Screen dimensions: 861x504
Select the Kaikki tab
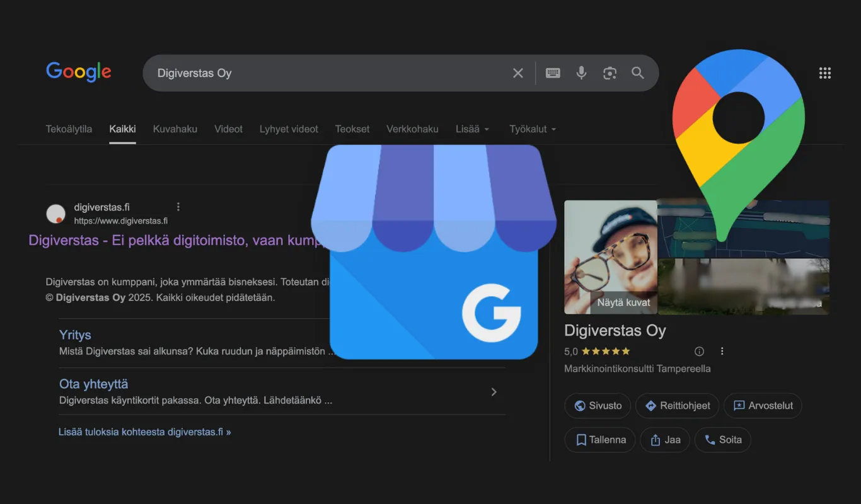[x=122, y=129]
